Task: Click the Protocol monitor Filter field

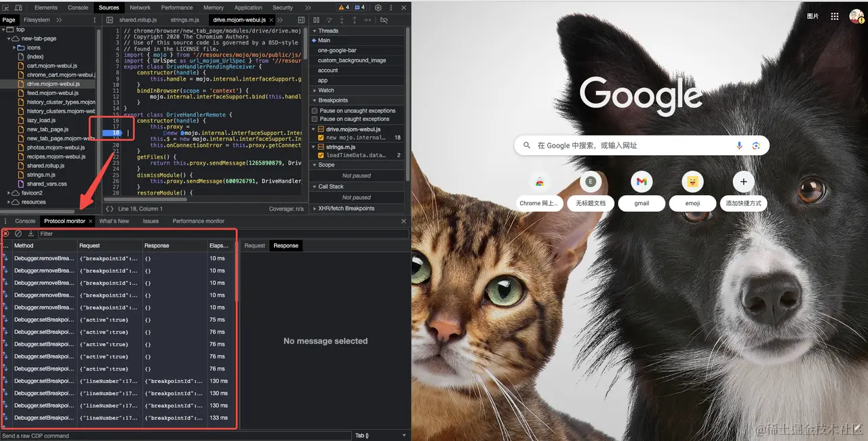Action: tap(222, 234)
